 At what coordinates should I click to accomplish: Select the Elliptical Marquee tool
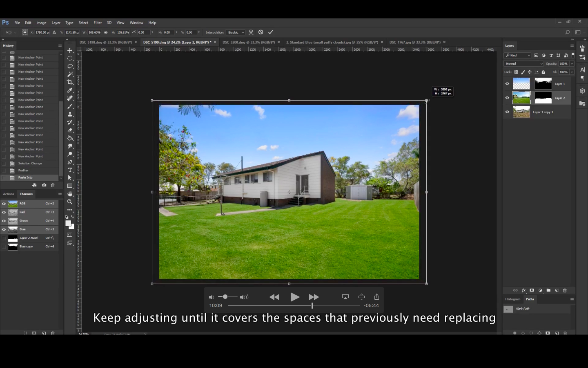coord(70,58)
